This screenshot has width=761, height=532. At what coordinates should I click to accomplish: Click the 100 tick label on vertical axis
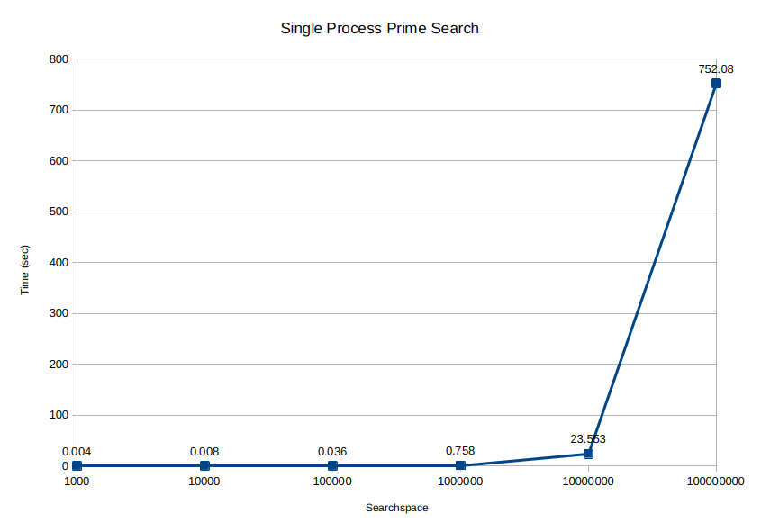click(x=59, y=415)
